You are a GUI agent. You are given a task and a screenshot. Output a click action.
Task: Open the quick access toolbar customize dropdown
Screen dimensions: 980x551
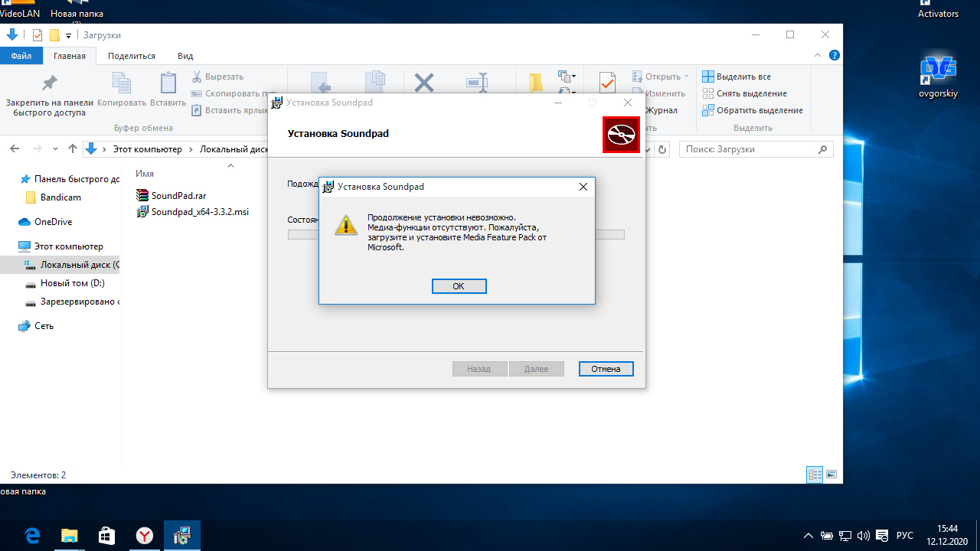(68, 35)
